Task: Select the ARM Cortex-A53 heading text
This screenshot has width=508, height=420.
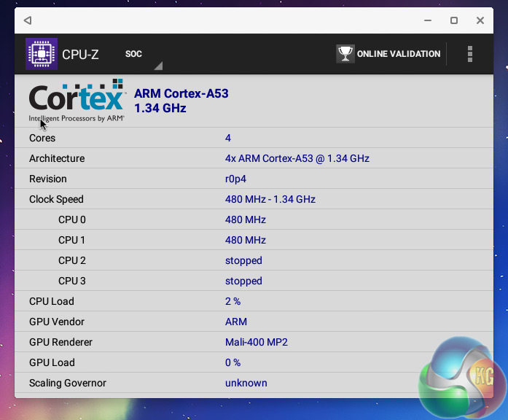Action: coord(181,93)
